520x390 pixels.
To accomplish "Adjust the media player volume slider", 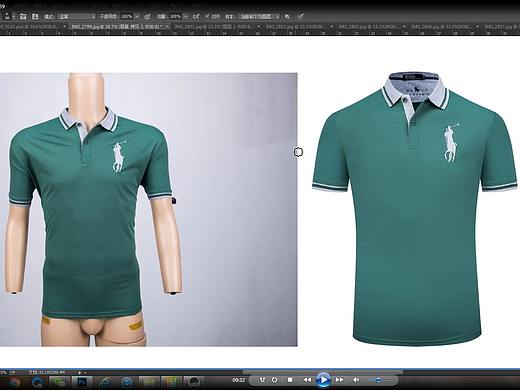I will pyautogui.click(x=379, y=380).
